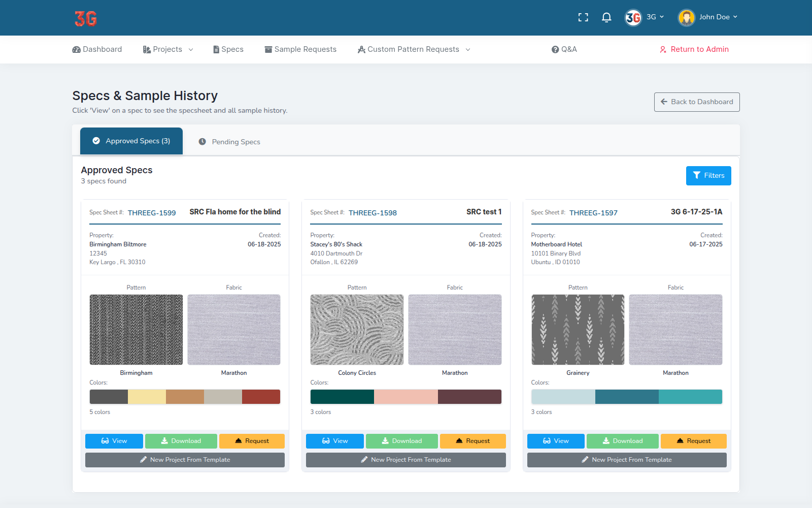Click the Birmingham pattern thumbnail
This screenshot has width=812, height=508.
tap(136, 330)
